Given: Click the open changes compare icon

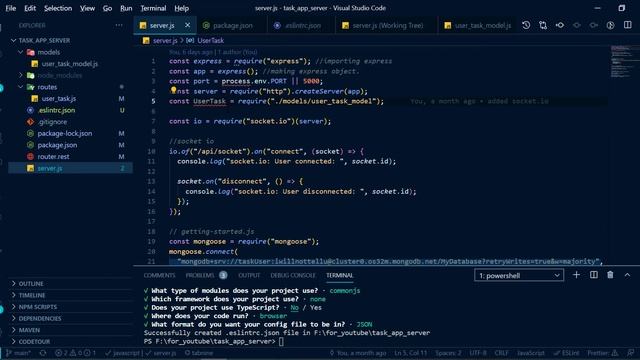Looking at the screenshot, I should [x=543, y=25].
